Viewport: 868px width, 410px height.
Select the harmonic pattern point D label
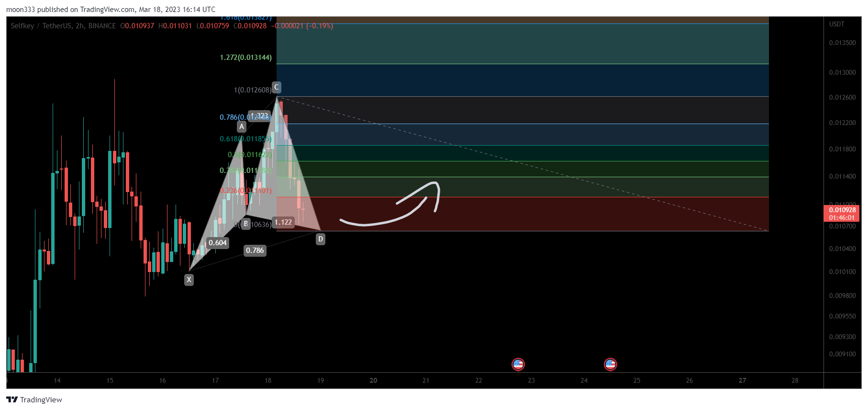point(321,239)
